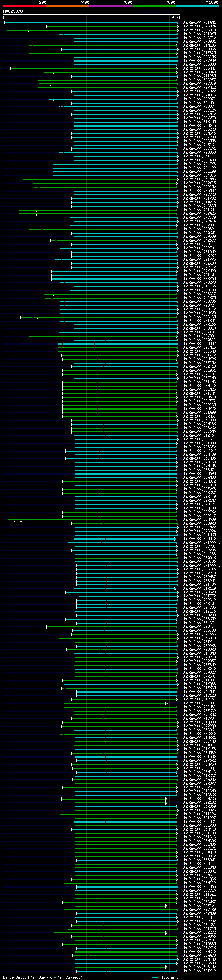
Task: Select the UniRef100_C3J6M0 label
Action: point(199,431)
